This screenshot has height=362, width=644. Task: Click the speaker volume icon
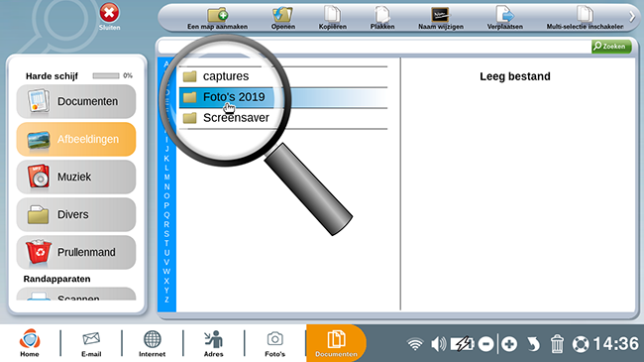point(438,344)
